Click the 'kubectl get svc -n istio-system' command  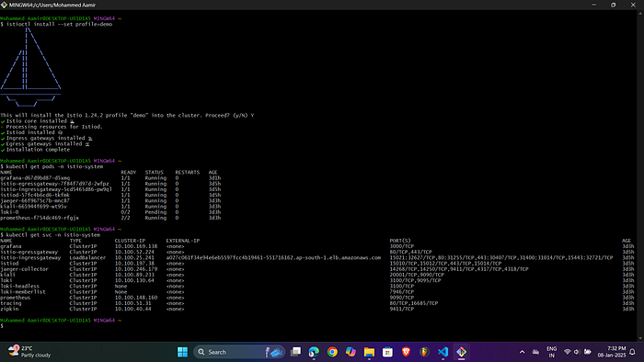click(x=53, y=235)
